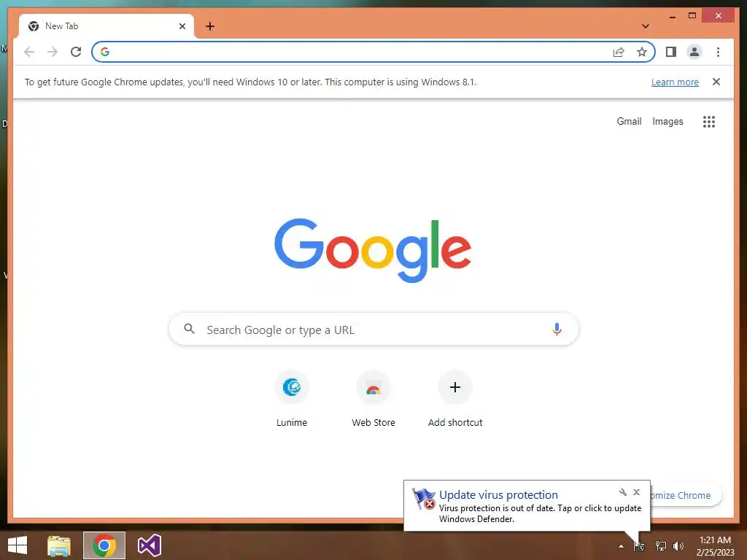Open the volume speaker tray icon
This screenshot has width=747, height=560.
(678, 546)
